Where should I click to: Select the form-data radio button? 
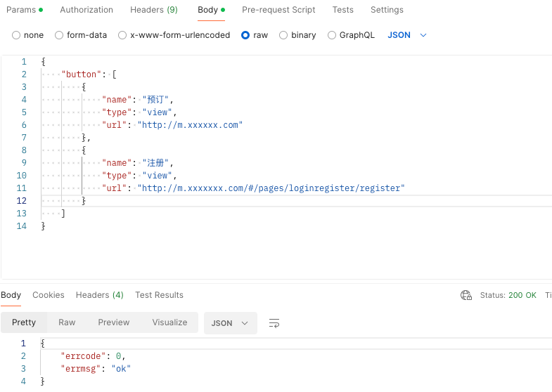[59, 35]
